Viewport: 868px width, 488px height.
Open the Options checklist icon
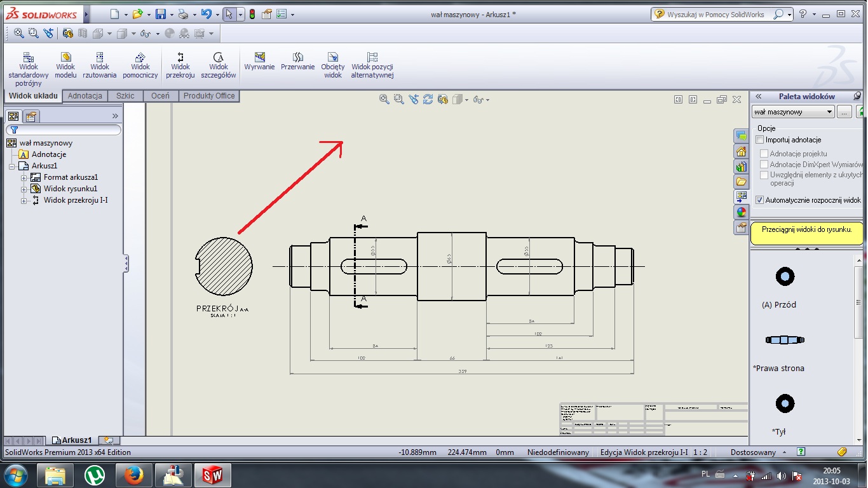281,14
